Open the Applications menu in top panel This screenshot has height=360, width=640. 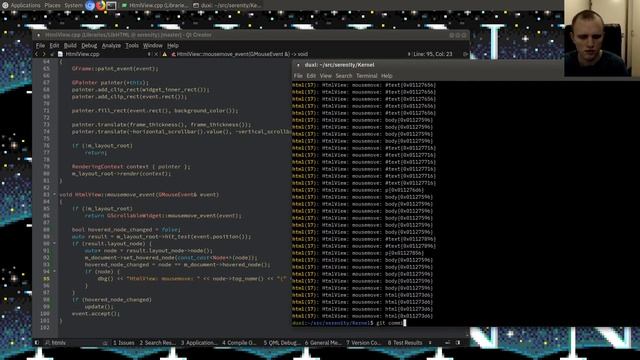coord(25,5)
